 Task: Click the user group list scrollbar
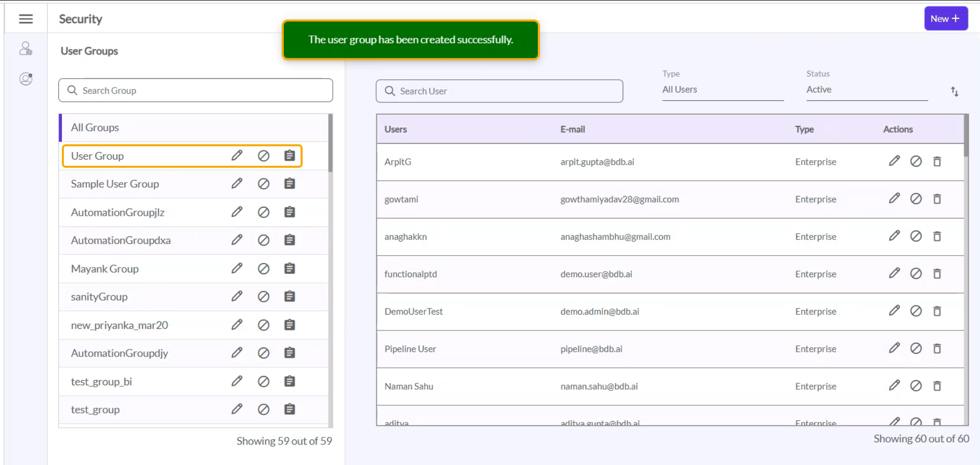pyautogui.click(x=330, y=144)
